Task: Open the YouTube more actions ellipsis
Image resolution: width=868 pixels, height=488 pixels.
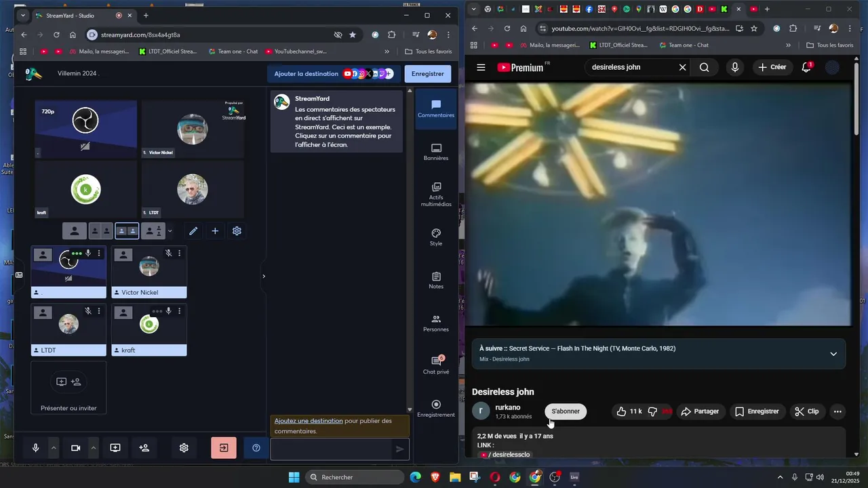Action: 837,411
